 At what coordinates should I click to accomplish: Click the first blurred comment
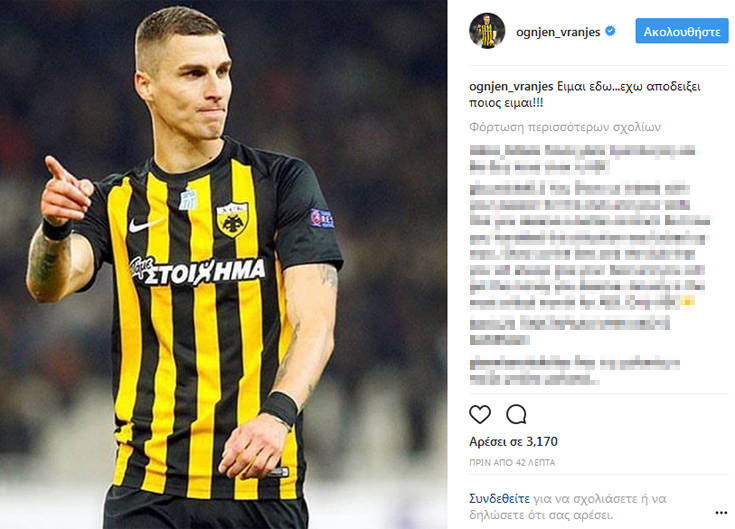point(582,159)
